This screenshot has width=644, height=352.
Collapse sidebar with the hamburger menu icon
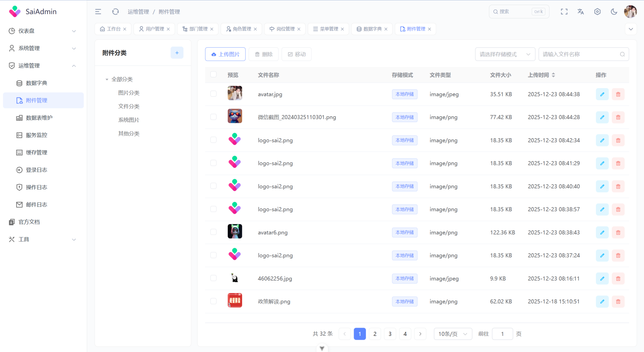pyautogui.click(x=98, y=12)
